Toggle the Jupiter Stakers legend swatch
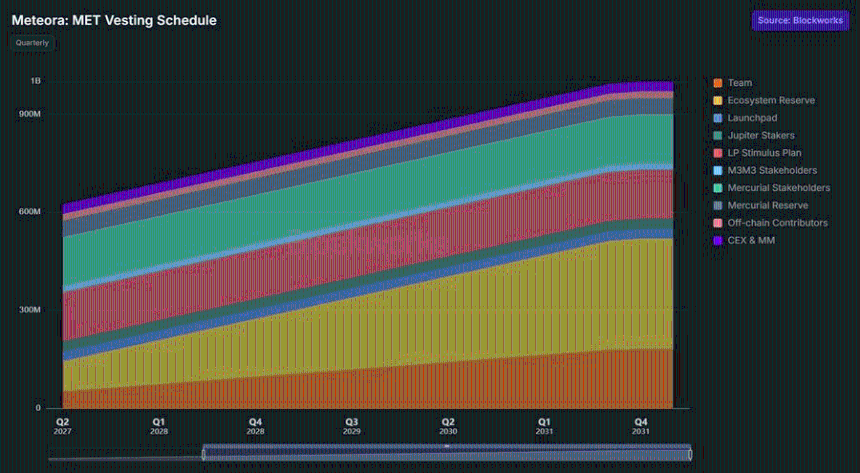 (x=718, y=136)
